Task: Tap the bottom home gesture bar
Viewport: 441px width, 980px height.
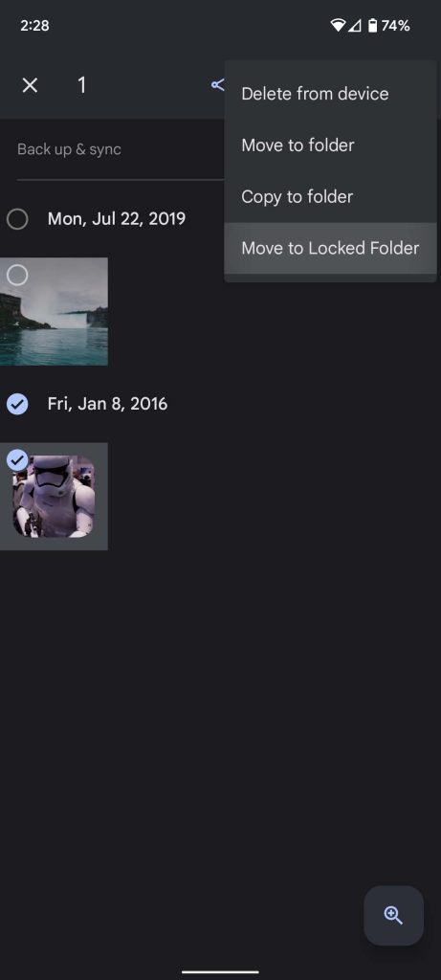Action: (x=220, y=972)
